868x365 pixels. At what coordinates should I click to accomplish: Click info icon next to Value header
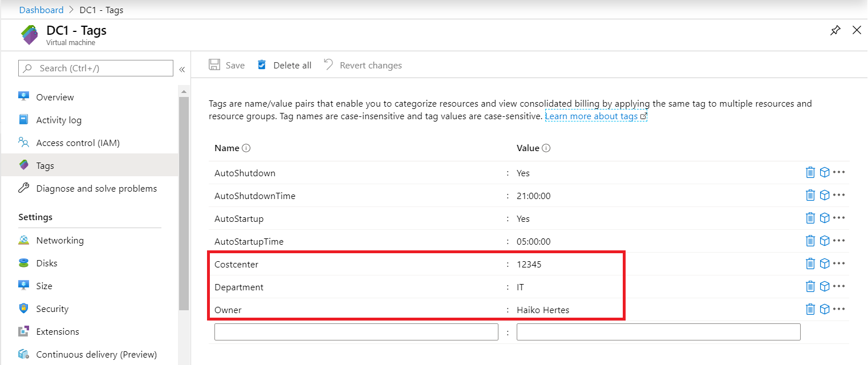pyautogui.click(x=546, y=148)
